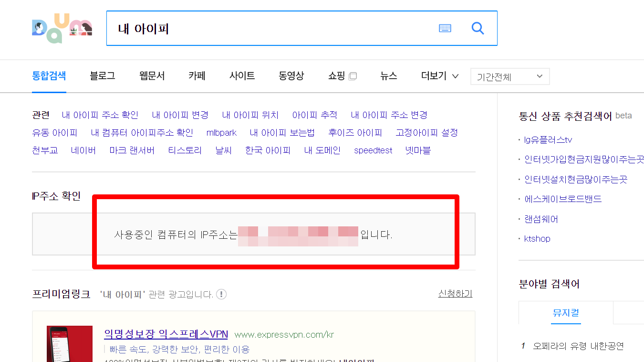Switch to the 뉴스 tab

pos(388,75)
